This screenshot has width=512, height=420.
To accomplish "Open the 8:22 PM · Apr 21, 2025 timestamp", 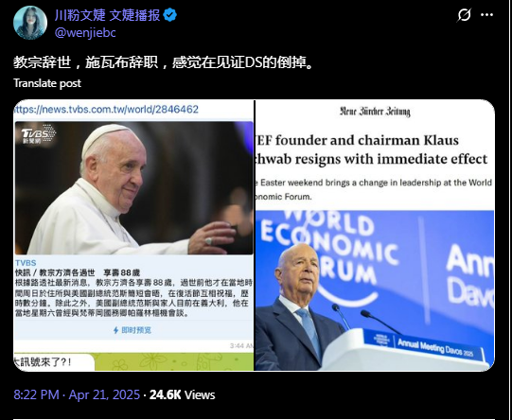I will coord(77,394).
